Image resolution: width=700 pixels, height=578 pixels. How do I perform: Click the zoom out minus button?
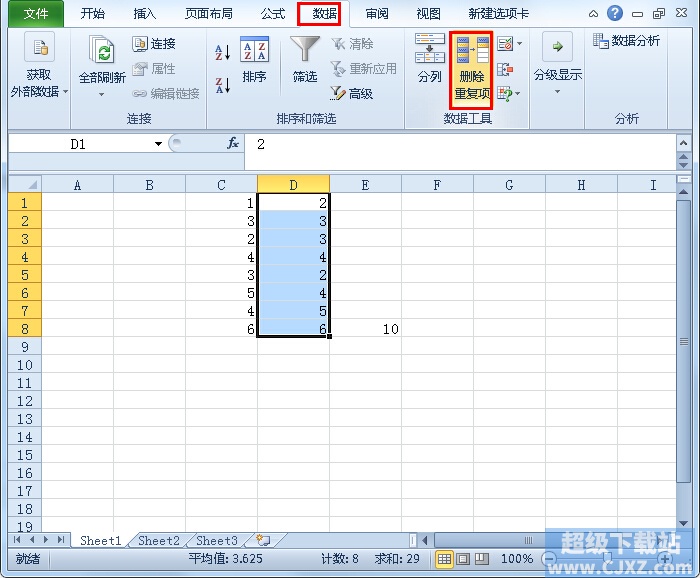pyautogui.click(x=548, y=559)
